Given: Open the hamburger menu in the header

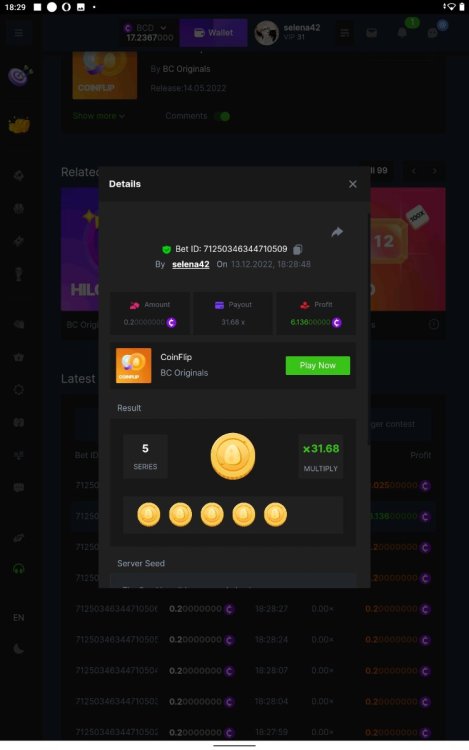Looking at the screenshot, I should coord(19,33).
